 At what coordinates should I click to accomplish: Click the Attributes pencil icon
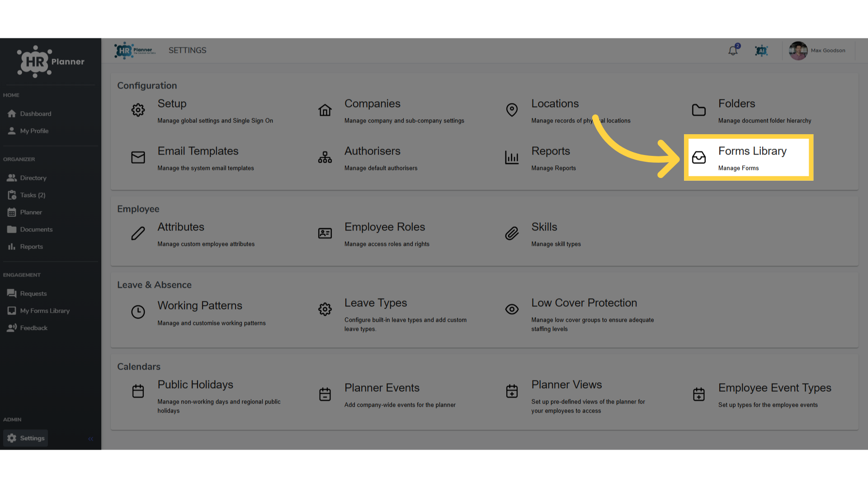tap(138, 233)
